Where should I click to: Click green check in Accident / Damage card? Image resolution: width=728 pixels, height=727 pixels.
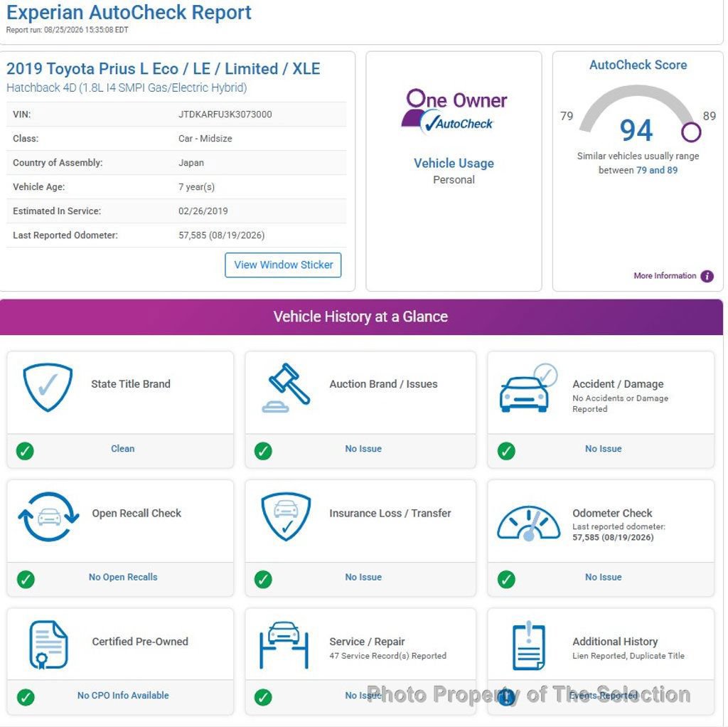pos(506,450)
